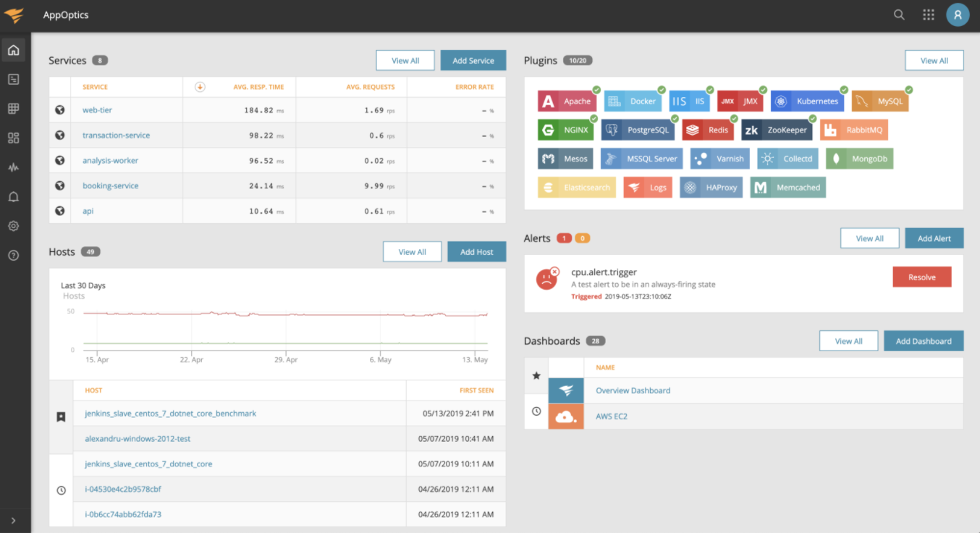980x533 pixels.
Task: Open host i-04530e4c2b9578cbf
Action: pos(123,489)
